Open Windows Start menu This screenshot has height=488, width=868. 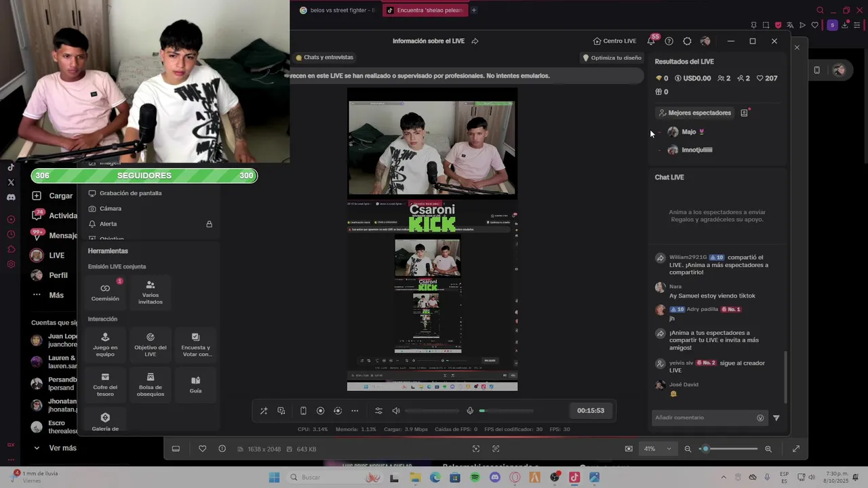tap(274, 478)
